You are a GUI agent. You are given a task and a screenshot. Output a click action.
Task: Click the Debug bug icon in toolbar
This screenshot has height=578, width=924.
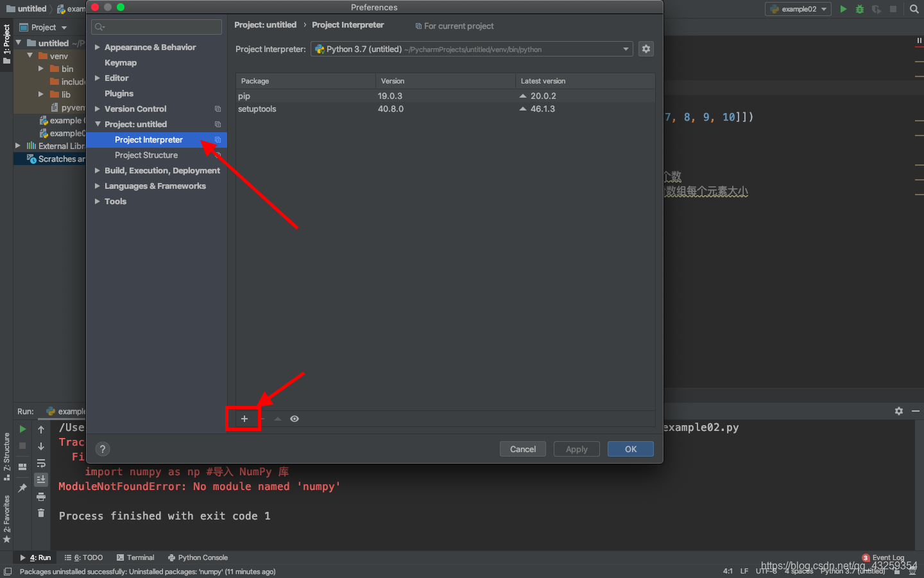[860, 9]
